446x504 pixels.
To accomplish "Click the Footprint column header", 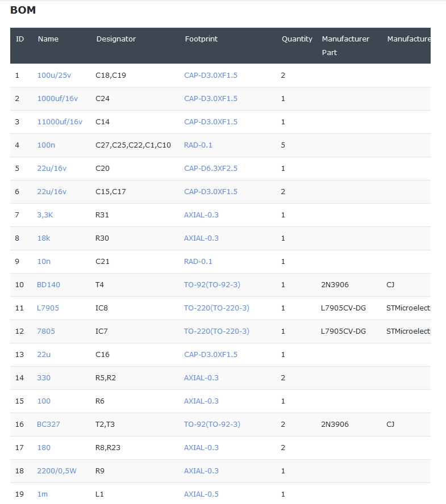I will tap(201, 39).
